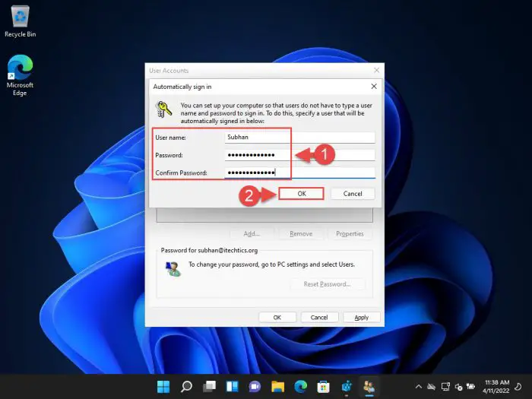This screenshot has width=532, height=399.
Task: Click the taskbar Search icon
Action: click(186, 386)
